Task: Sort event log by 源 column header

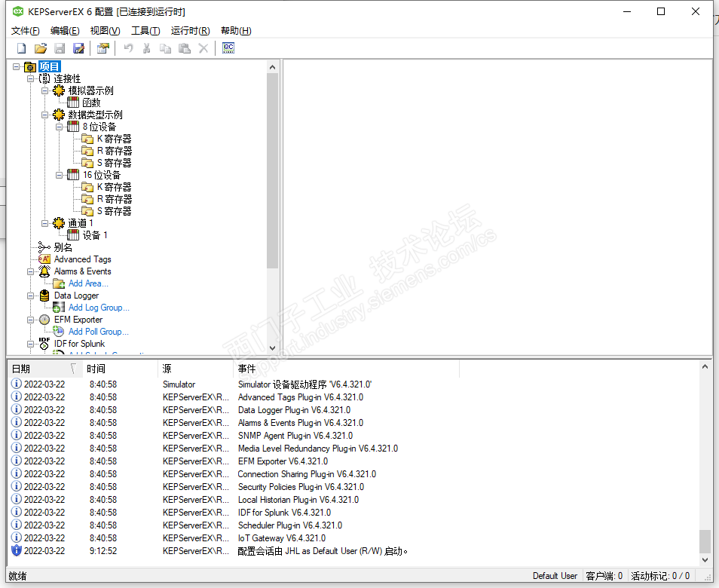Action: click(x=196, y=369)
